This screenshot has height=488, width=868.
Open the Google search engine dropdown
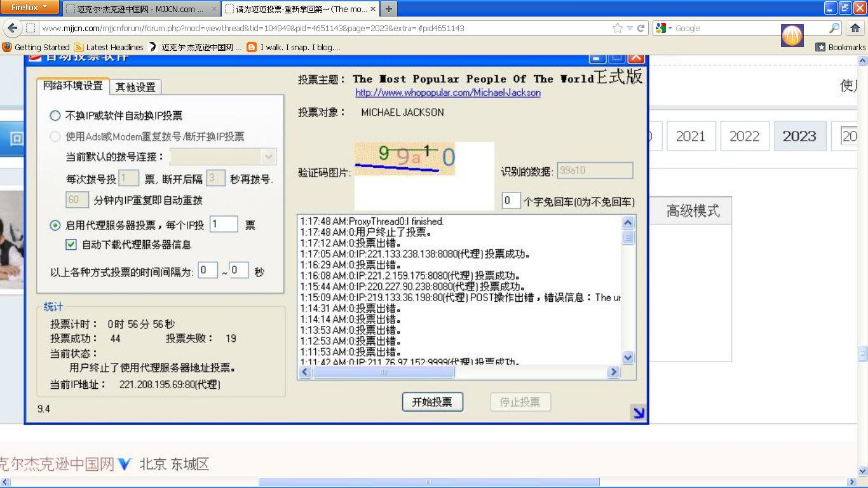665,29
